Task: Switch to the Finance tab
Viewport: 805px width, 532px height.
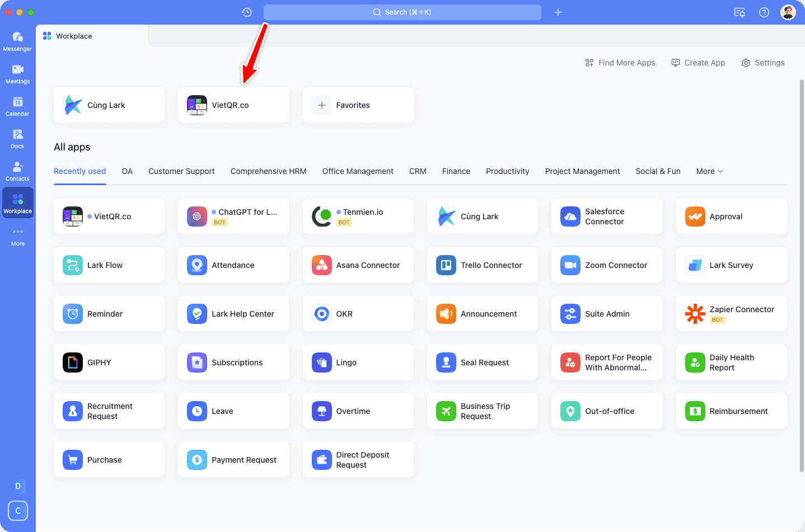Action: tap(456, 171)
